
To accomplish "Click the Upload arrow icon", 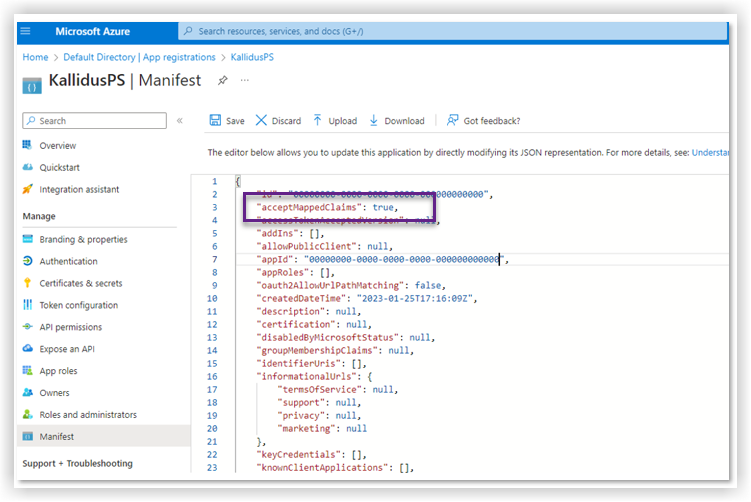I will tap(318, 120).
